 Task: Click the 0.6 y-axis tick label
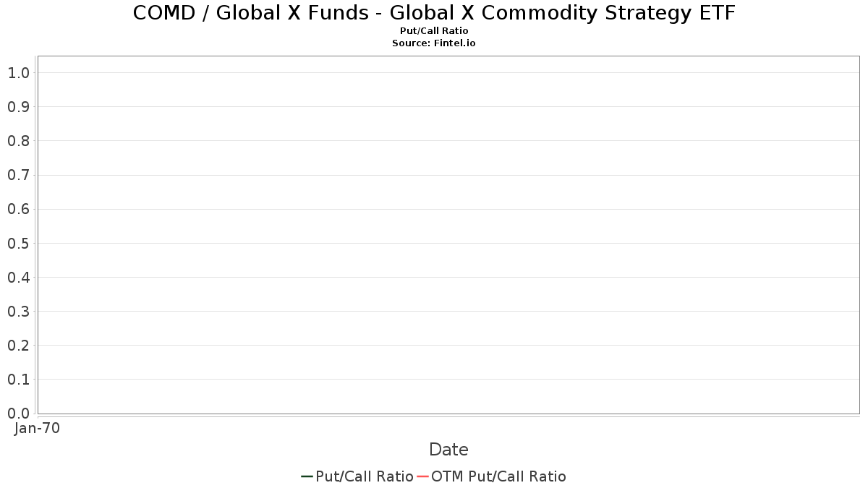tap(18, 209)
